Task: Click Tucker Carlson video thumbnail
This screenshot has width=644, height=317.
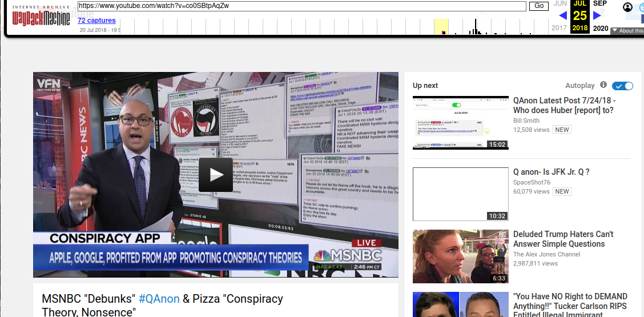Action: click(460, 304)
